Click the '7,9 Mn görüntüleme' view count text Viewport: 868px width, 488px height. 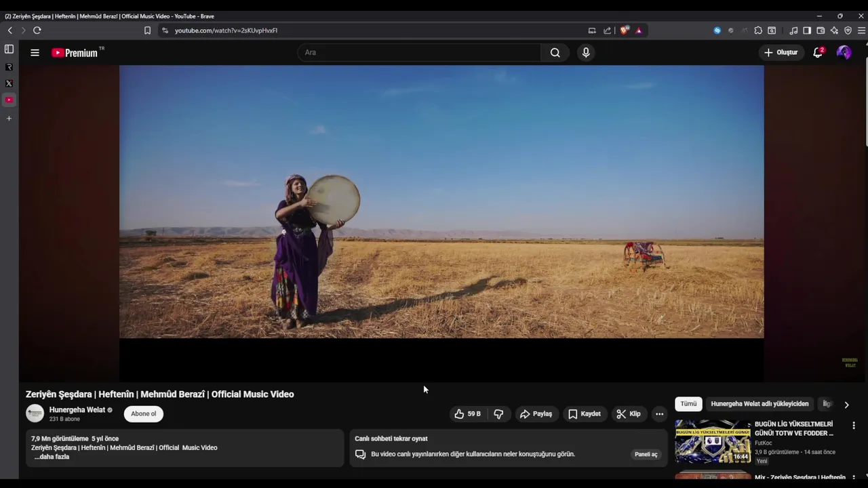pos(60,439)
